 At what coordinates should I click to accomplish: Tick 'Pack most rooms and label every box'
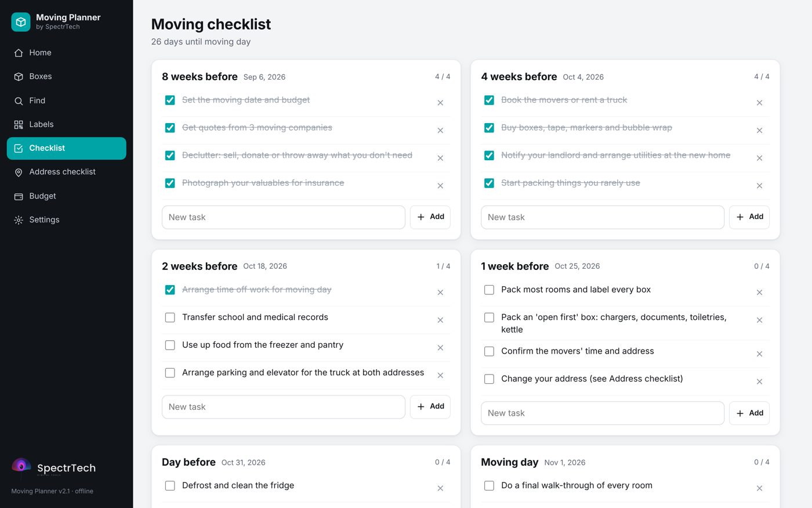[x=489, y=290]
